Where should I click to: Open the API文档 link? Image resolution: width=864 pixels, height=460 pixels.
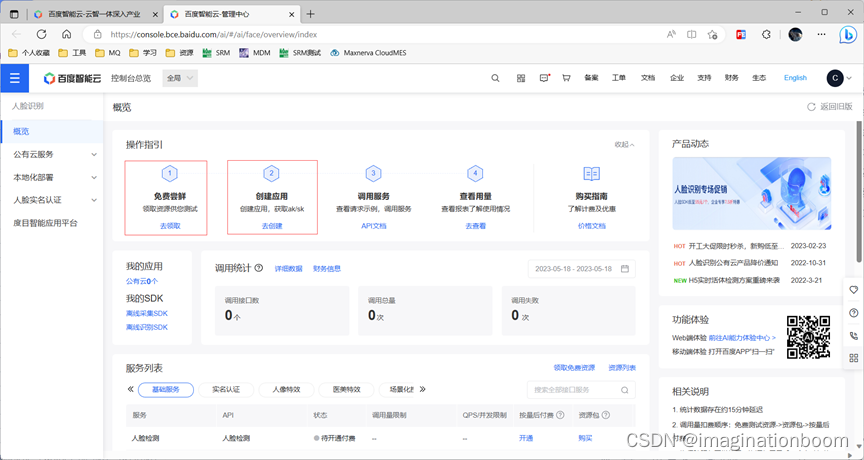(x=374, y=226)
